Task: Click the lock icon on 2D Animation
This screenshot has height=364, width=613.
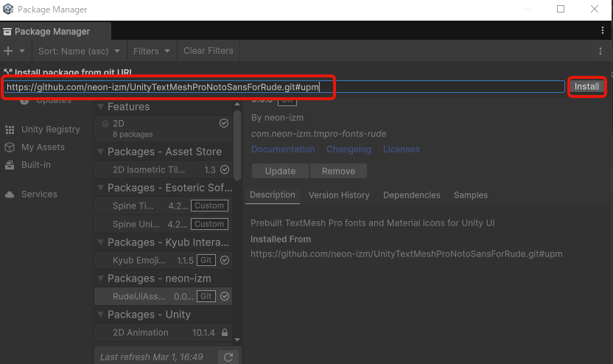Action: tap(225, 332)
